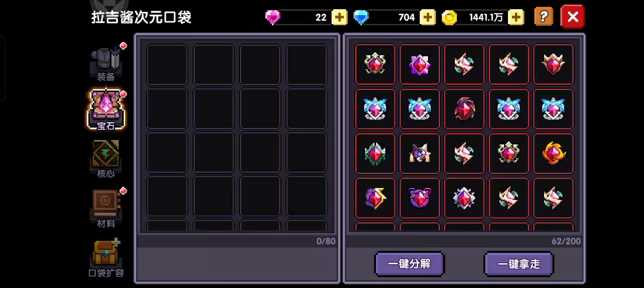
Task: Open the 材料 materials tab
Action: click(x=106, y=208)
